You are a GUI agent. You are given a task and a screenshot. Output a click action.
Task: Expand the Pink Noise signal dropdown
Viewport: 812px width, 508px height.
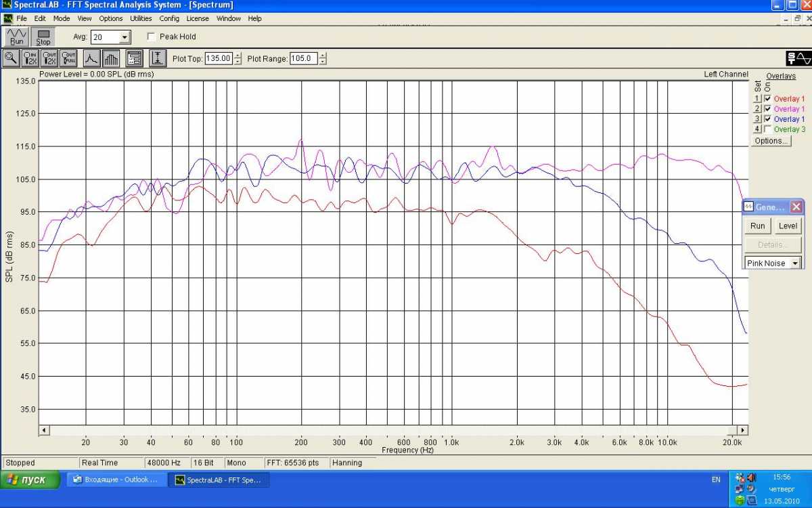pyautogui.click(x=795, y=263)
